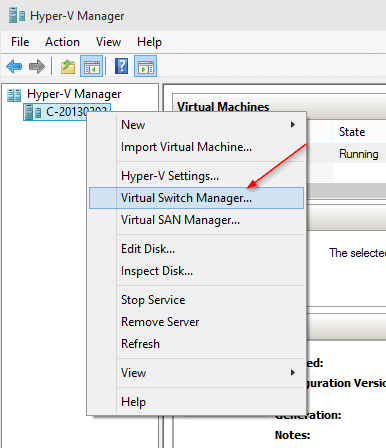Click the blue Help question mark icon

(121, 66)
